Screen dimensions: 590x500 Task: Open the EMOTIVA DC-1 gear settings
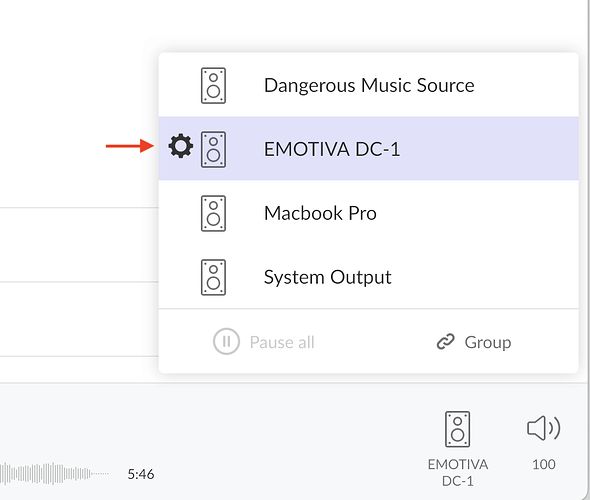pos(181,146)
